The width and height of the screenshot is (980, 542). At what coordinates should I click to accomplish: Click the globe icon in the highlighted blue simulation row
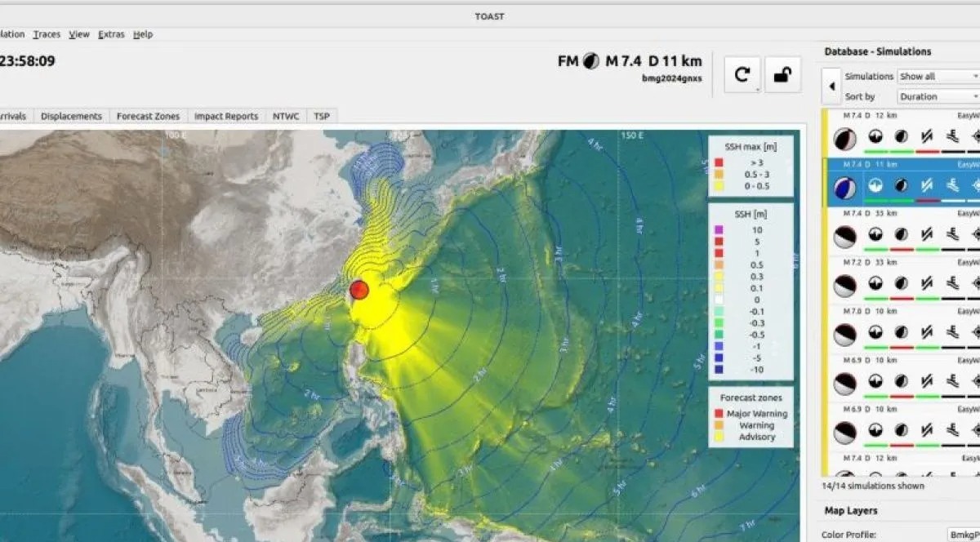coord(874,185)
